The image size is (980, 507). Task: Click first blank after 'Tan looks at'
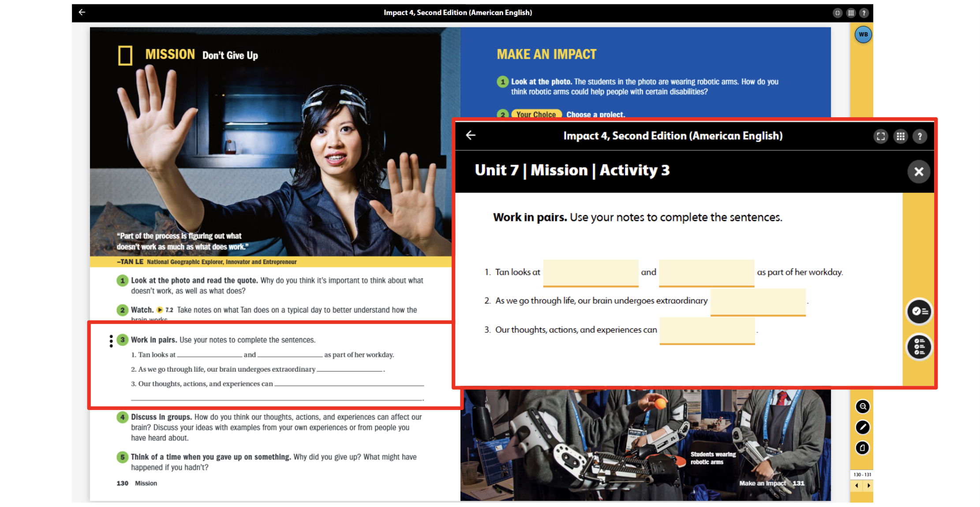591,273
